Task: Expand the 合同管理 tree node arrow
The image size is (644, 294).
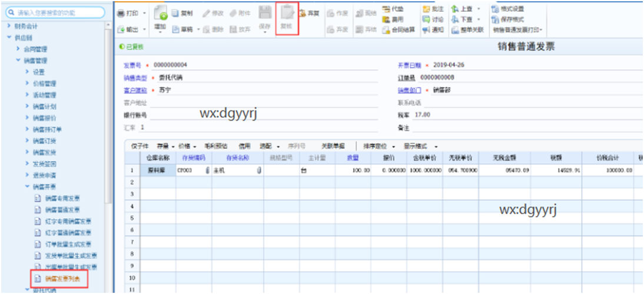Action: pos(18,49)
